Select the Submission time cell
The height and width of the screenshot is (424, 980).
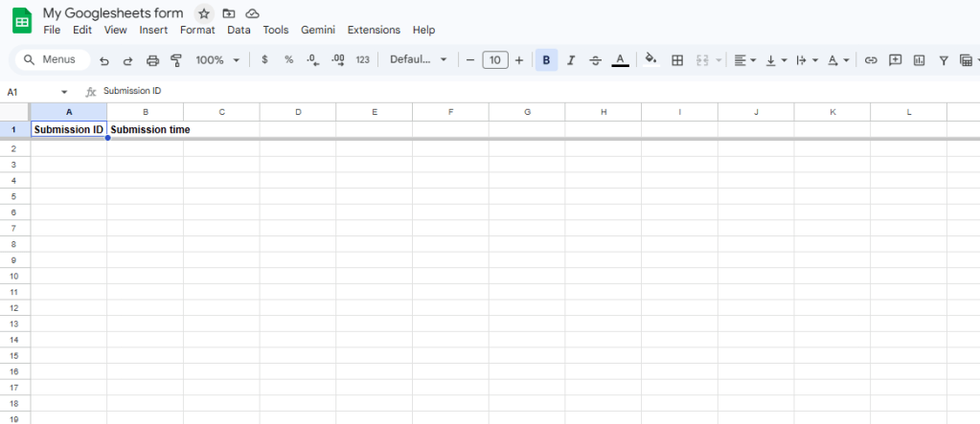145,129
